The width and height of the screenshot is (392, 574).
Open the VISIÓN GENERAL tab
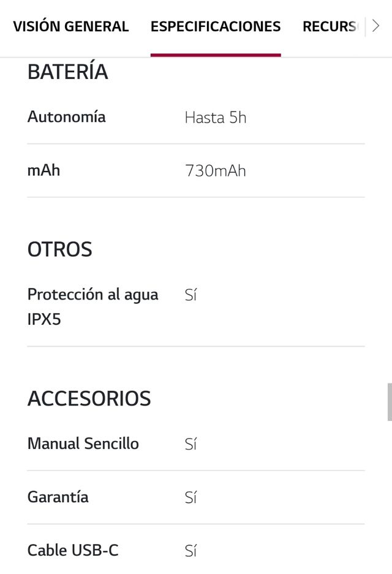(71, 26)
